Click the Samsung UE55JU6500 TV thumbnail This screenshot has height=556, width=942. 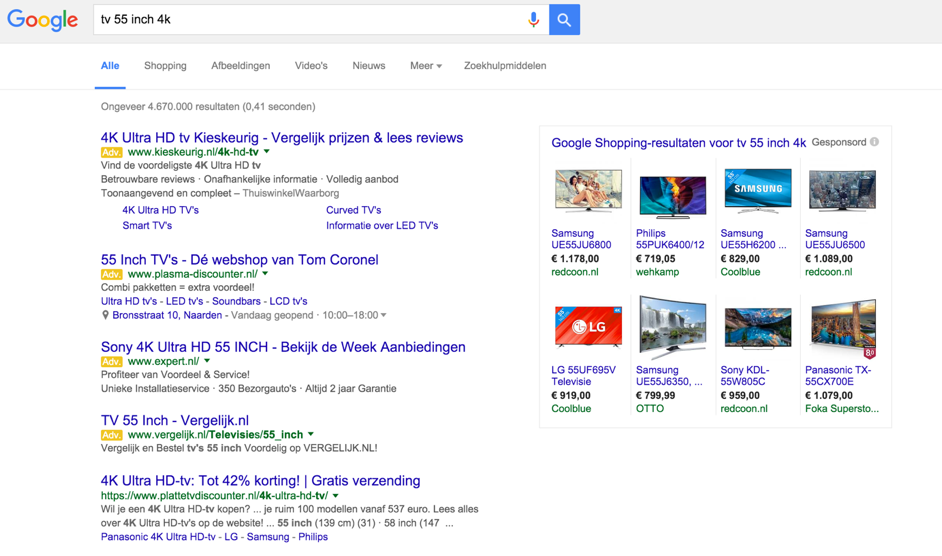[842, 191]
